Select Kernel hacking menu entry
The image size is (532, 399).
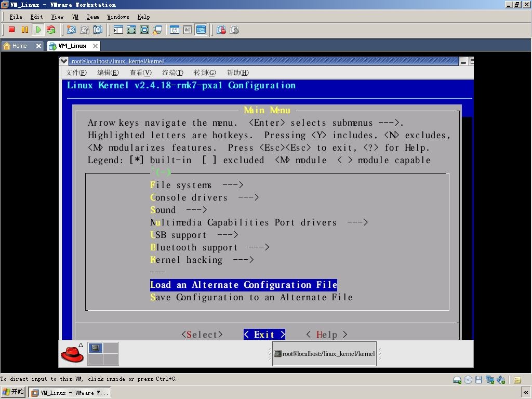point(202,260)
